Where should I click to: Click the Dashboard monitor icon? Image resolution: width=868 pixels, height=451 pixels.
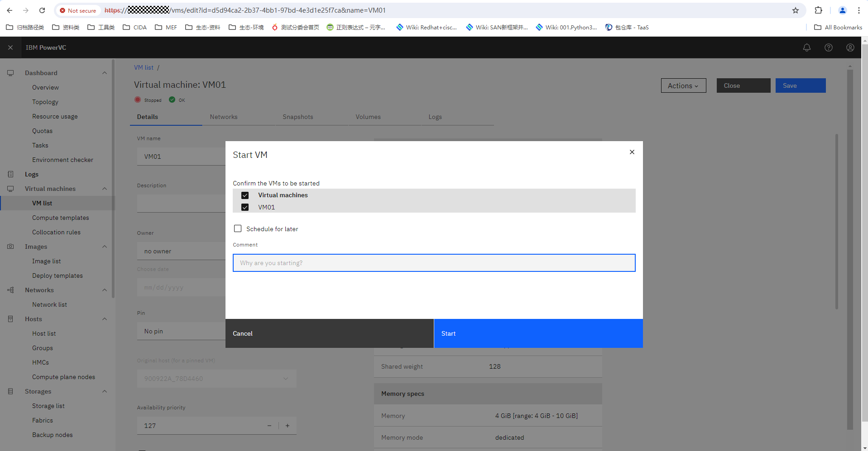coord(10,73)
